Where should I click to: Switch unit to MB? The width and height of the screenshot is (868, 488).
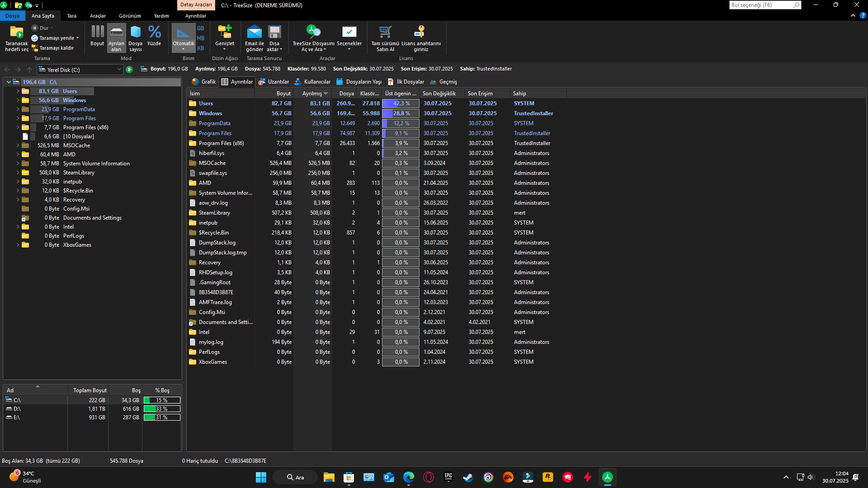click(200, 38)
